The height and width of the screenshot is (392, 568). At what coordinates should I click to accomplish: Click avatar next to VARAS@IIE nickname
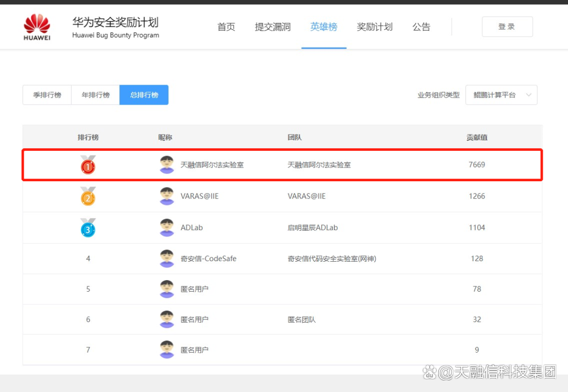point(167,196)
